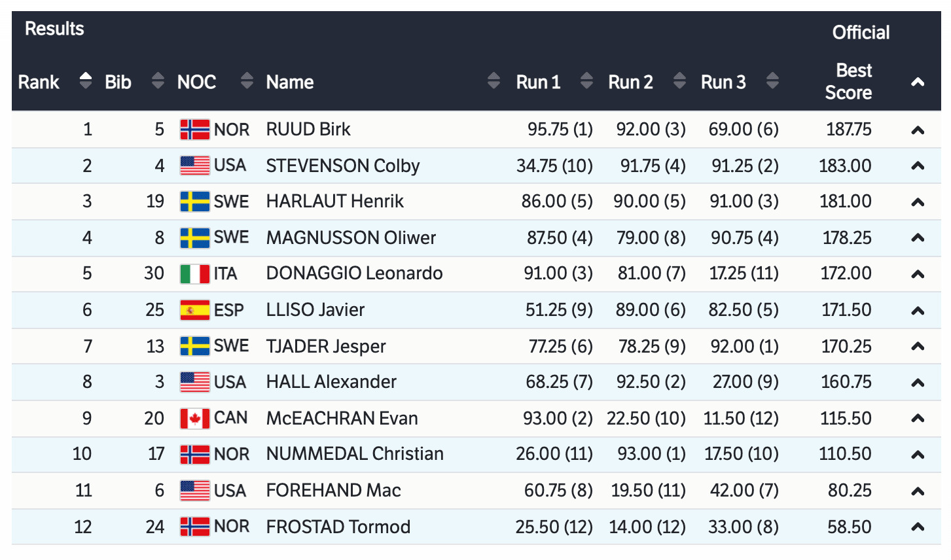Click Canada flag beside McEACHRAN Evan
The image size is (951, 560).
pos(194,419)
